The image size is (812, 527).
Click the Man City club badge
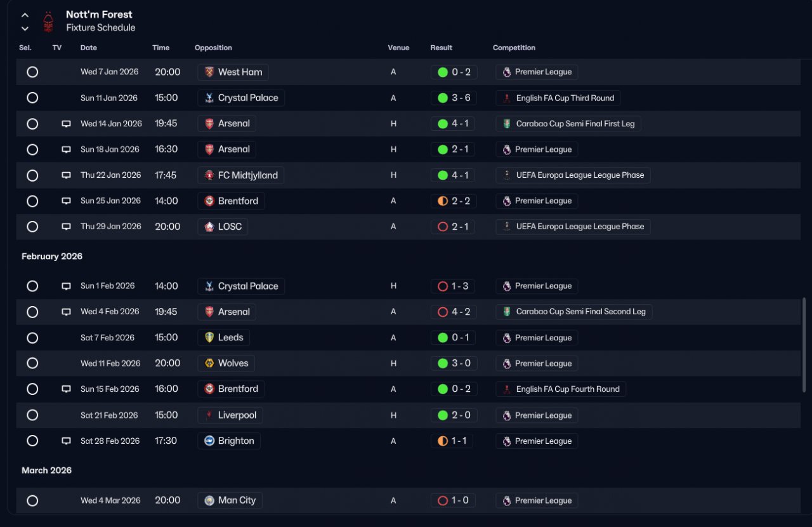209,501
